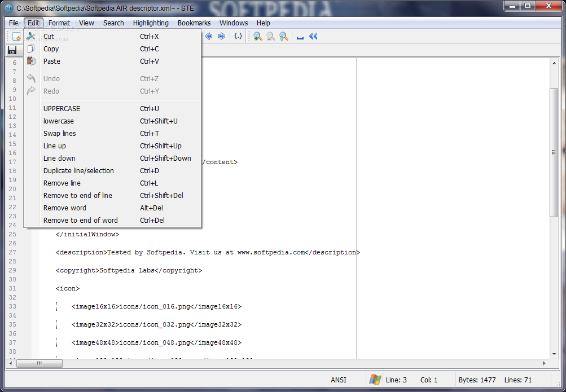
Task: Click the <description> line mentioning Softpedia
Action: point(208,252)
